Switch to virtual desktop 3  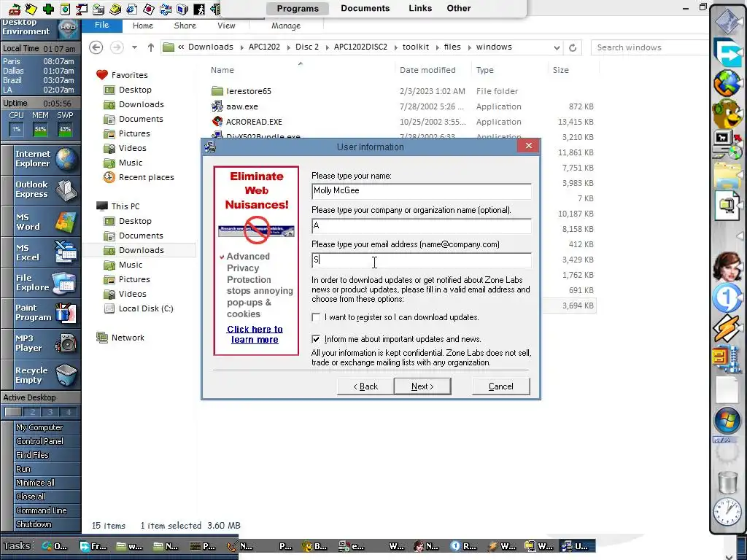pyautogui.click(x=50, y=412)
